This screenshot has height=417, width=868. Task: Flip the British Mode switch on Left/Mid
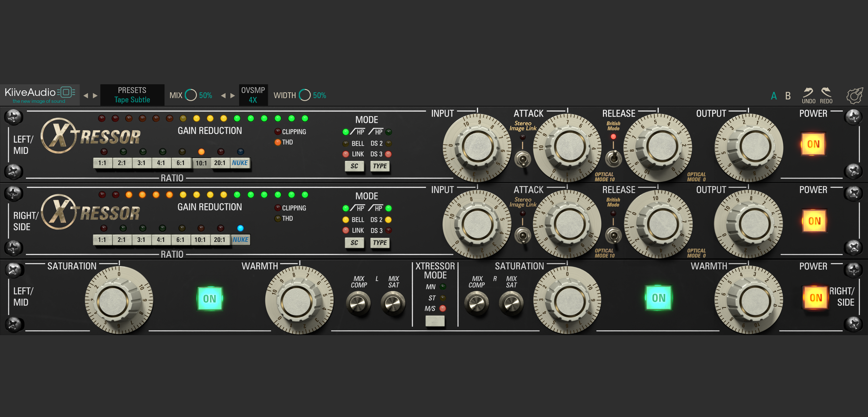coord(614,159)
